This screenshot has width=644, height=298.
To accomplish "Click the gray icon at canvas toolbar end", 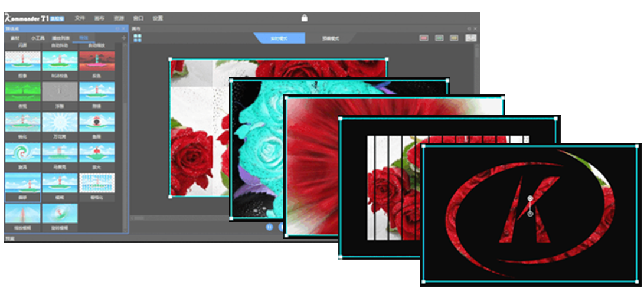I will pyautogui.click(x=470, y=38).
